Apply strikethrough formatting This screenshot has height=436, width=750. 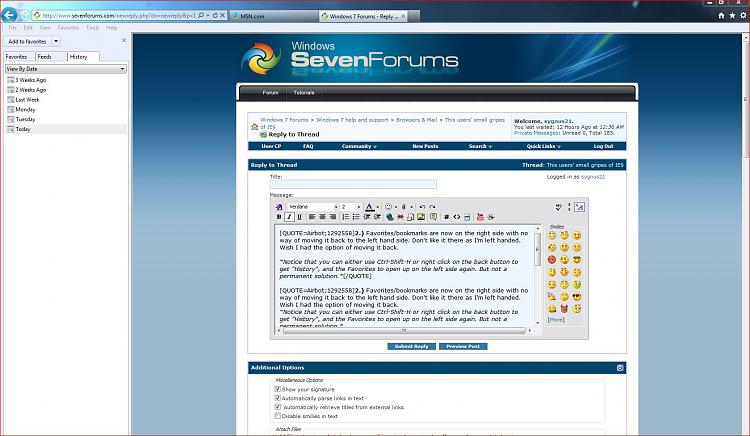tap(490, 217)
